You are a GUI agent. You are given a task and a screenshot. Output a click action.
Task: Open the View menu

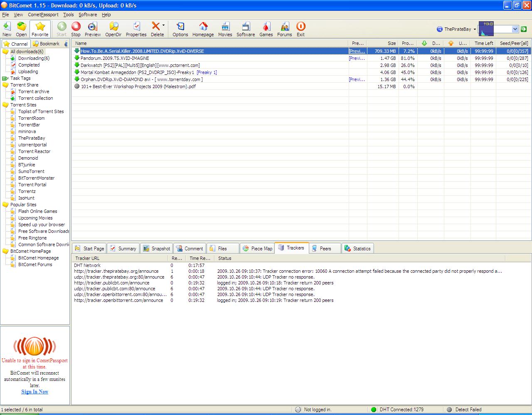[18, 15]
